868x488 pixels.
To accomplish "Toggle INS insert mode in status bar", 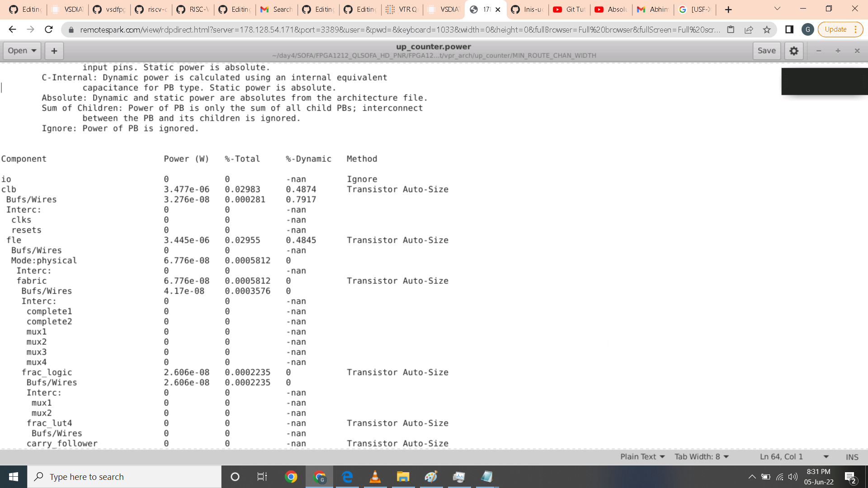I will [852, 457].
